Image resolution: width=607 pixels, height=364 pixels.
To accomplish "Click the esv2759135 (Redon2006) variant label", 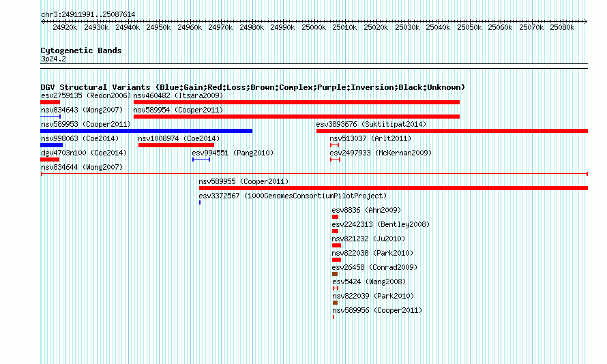I will point(86,95).
